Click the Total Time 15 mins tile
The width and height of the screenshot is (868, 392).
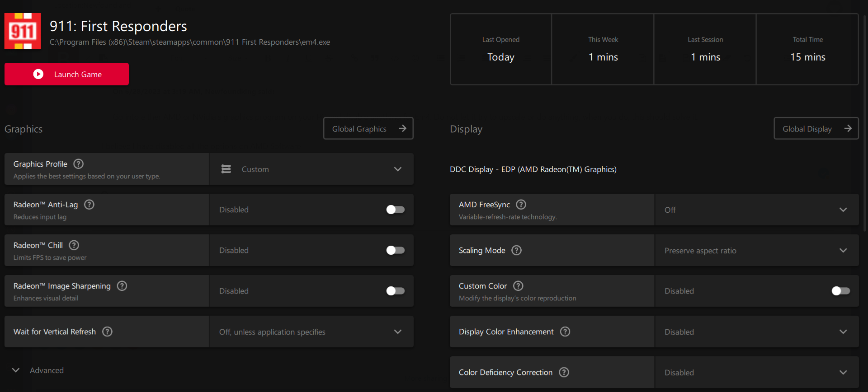point(808,49)
